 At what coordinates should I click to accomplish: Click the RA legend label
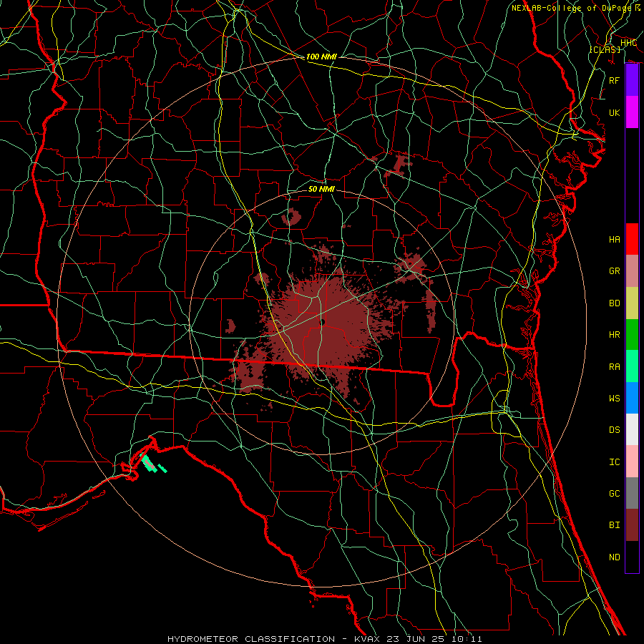point(615,367)
